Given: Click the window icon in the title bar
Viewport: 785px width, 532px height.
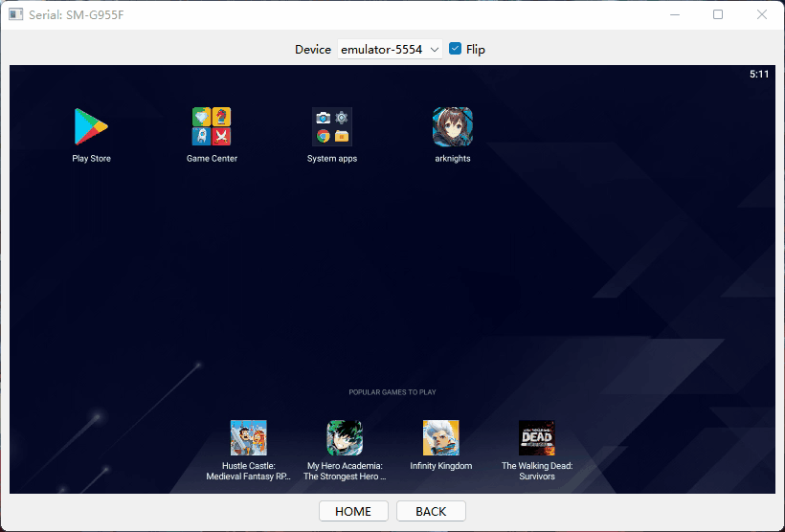Looking at the screenshot, I should pos(15,14).
